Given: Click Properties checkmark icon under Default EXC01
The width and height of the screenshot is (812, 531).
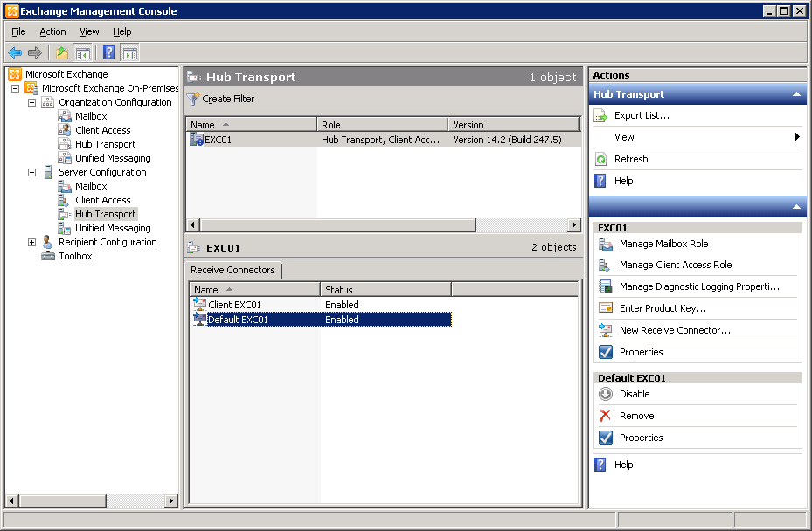Looking at the screenshot, I should coord(606,438).
